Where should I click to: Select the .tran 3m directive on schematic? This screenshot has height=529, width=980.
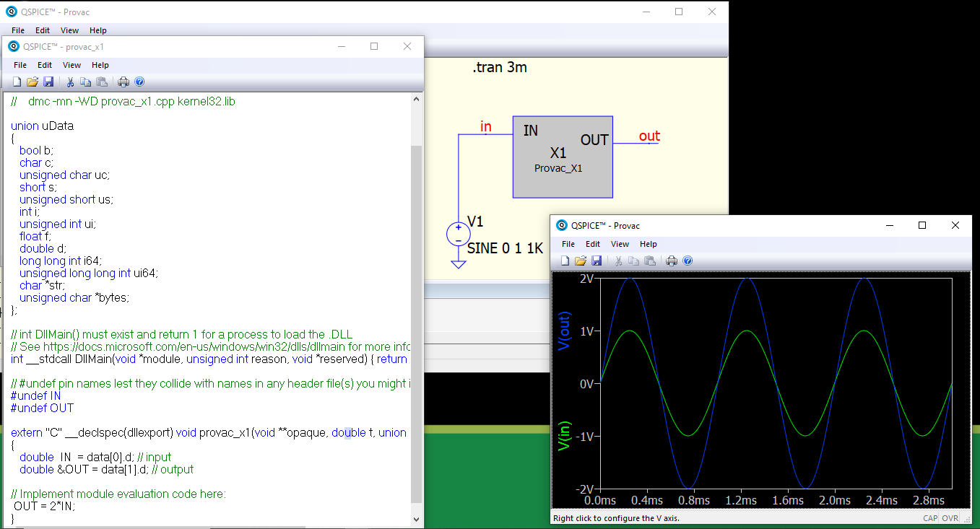pyautogui.click(x=500, y=68)
